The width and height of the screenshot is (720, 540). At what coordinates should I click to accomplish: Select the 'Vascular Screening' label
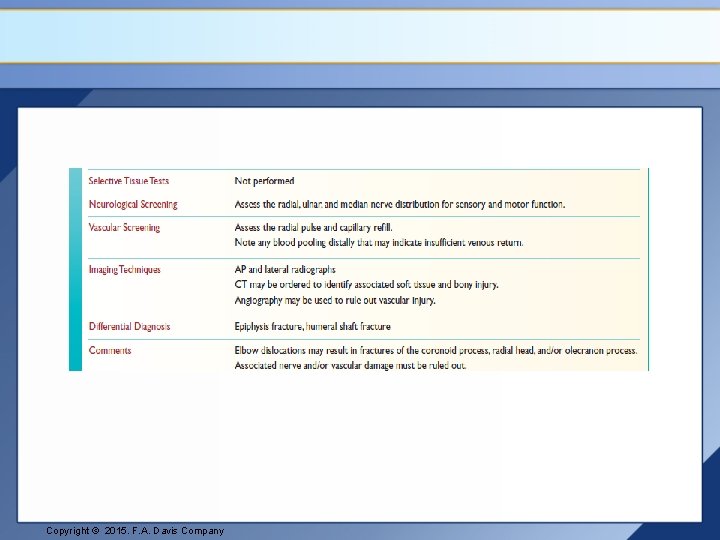coord(124,228)
